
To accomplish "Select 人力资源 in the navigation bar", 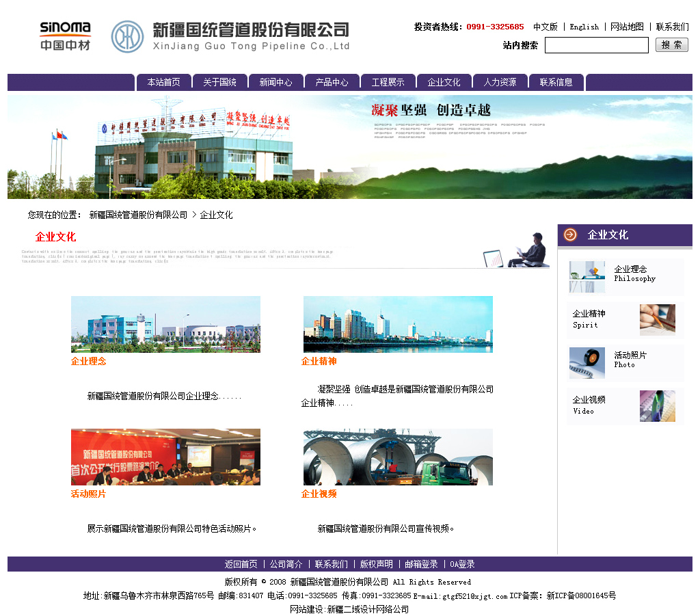I will (x=500, y=82).
